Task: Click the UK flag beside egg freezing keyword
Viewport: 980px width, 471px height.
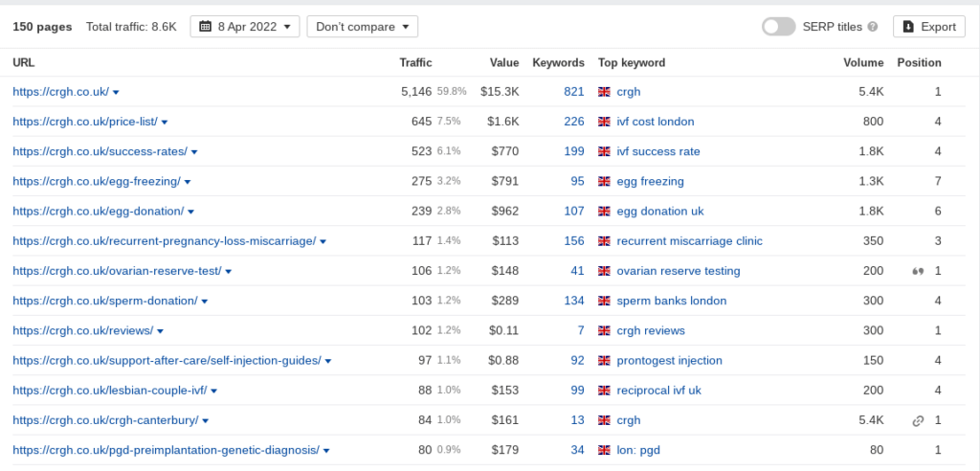Action: [x=604, y=181]
